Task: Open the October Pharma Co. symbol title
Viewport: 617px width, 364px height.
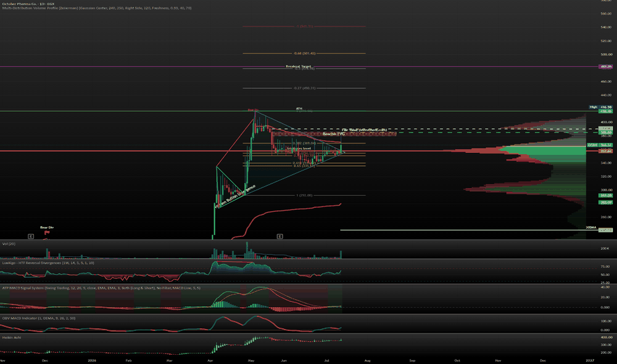Action: click(28, 3)
